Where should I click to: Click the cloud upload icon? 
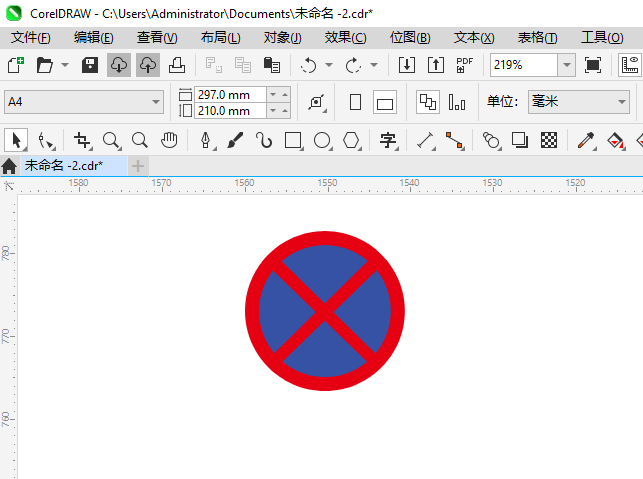pos(148,65)
